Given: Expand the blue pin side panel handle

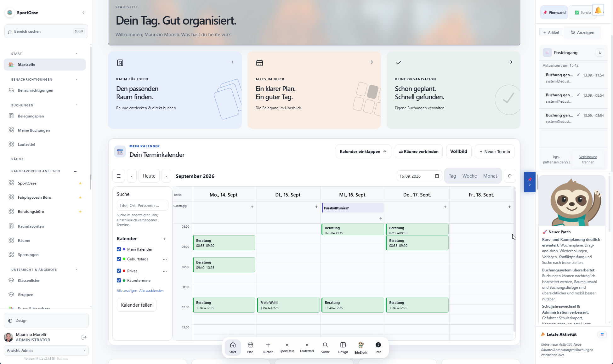Looking at the screenshot, I should coord(530,182).
